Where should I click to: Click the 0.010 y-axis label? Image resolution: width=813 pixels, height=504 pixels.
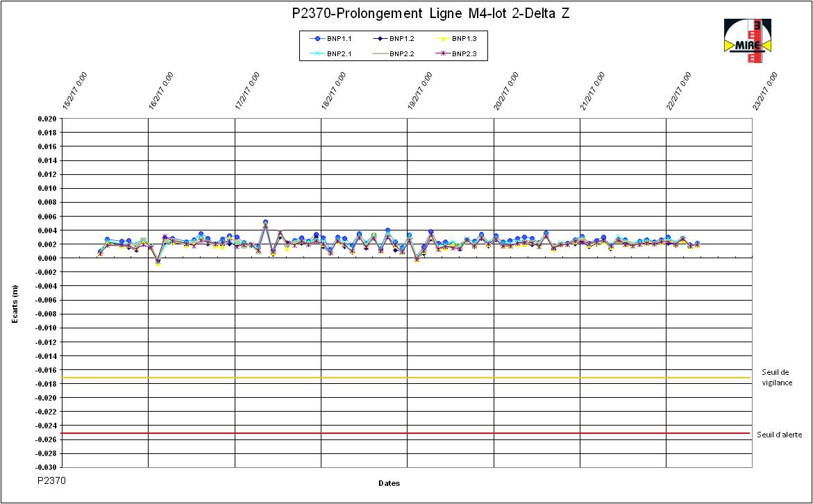(x=48, y=188)
